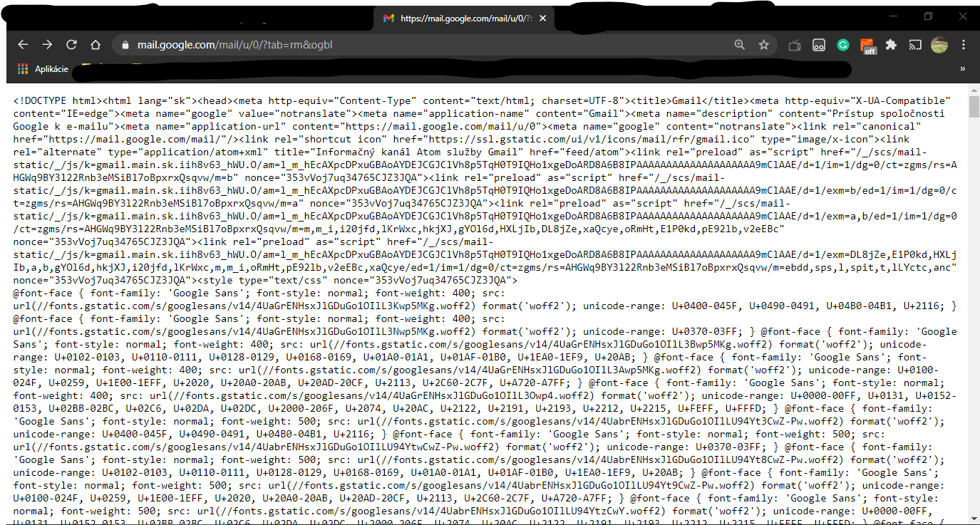Close the Gmail tab
980x525 pixels.
click(542, 19)
